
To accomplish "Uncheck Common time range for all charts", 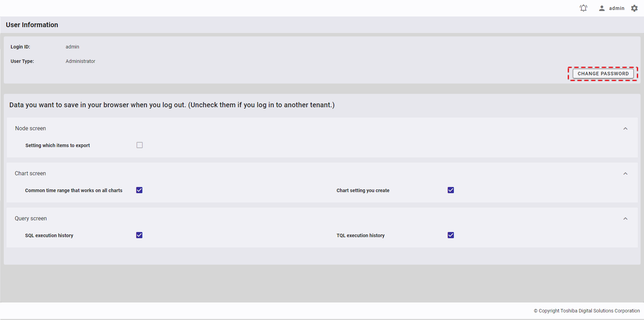I will [x=139, y=190].
